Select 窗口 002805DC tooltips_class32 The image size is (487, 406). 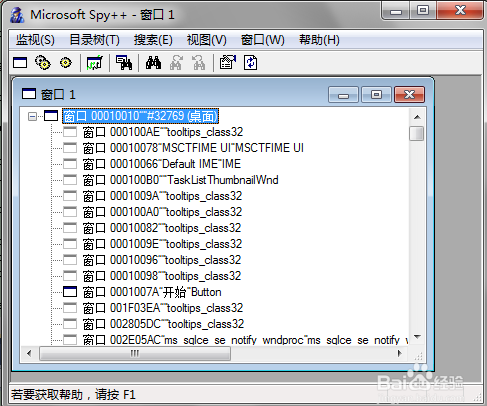(163, 324)
